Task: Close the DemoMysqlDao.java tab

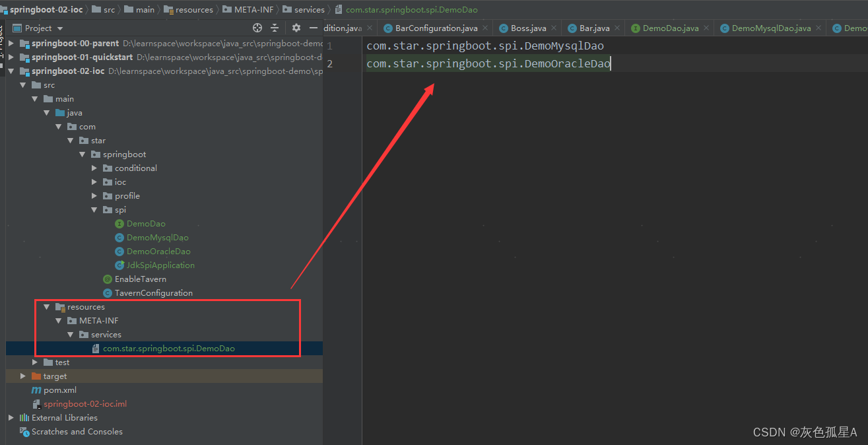Action: click(x=819, y=28)
